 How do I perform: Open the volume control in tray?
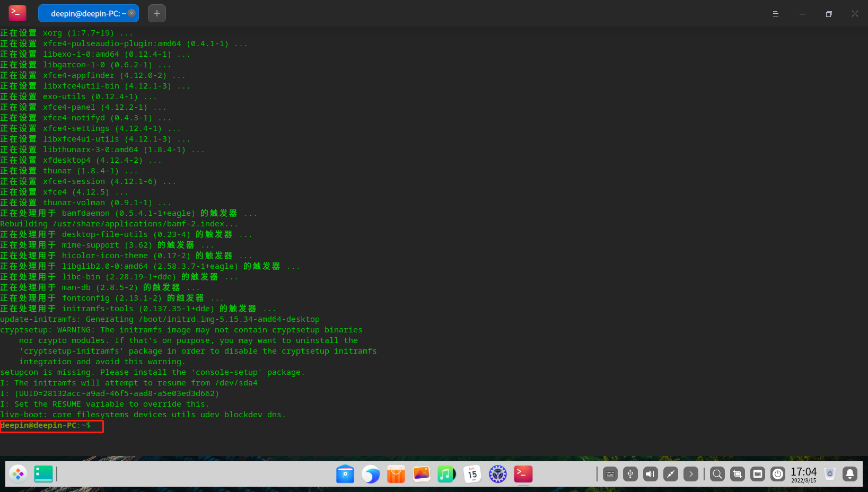[651, 474]
